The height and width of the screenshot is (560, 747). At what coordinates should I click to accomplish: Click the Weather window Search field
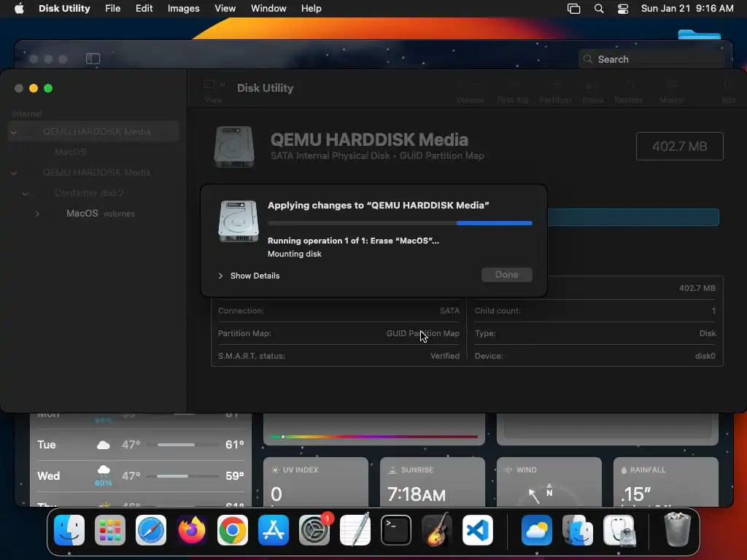(653, 59)
